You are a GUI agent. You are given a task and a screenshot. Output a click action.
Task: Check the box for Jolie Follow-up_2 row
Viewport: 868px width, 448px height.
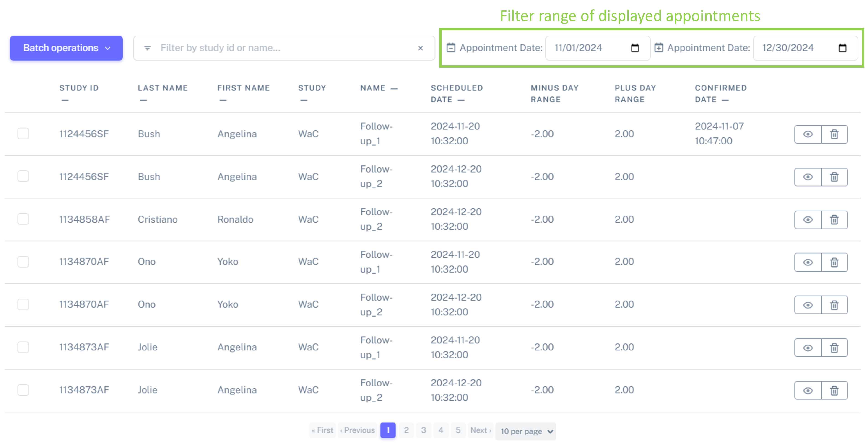pyautogui.click(x=23, y=390)
